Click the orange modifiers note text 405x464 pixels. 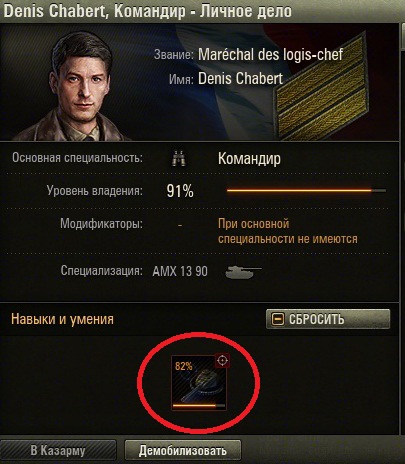click(288, 231)
